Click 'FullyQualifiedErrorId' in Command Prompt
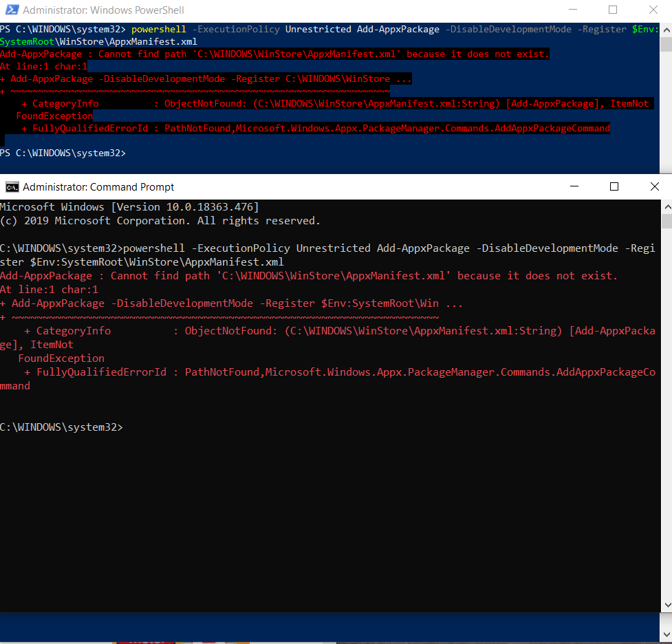Image resolution: width=672 pixels, height=644 pixels. 101,372
